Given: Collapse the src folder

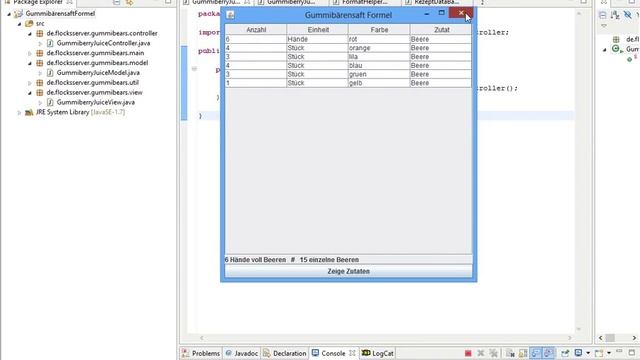Looking at the screenshot, I should pos(19,24).
